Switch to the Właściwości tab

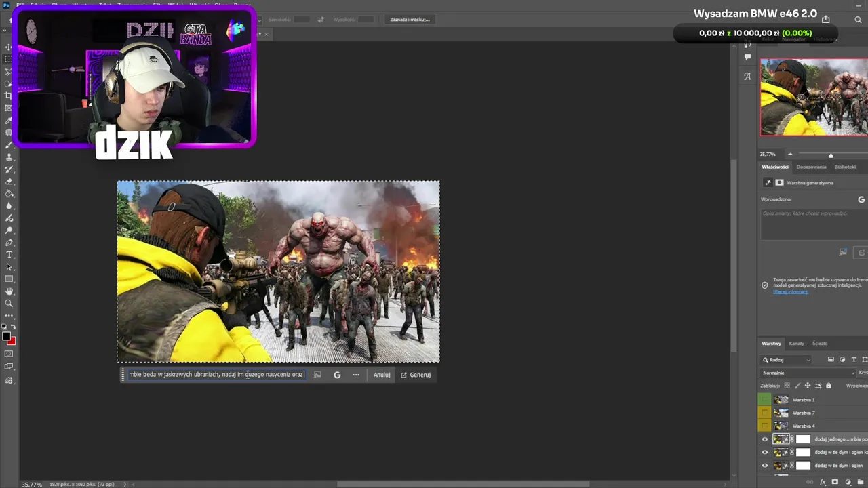(x=775, y=167)
